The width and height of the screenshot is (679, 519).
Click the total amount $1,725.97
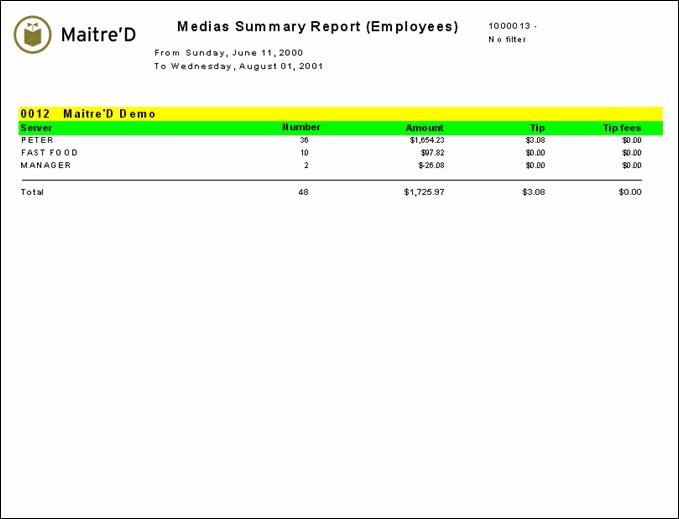pos(424,191)
